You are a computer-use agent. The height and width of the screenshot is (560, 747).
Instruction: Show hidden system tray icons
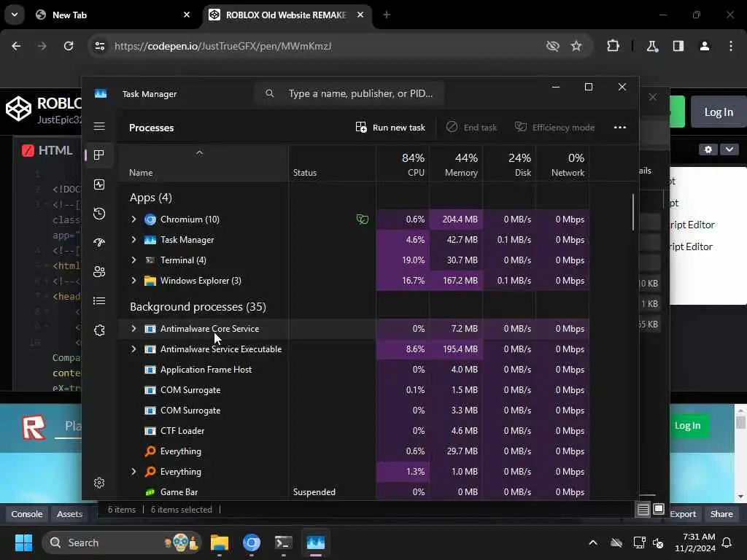click(592, 542)
